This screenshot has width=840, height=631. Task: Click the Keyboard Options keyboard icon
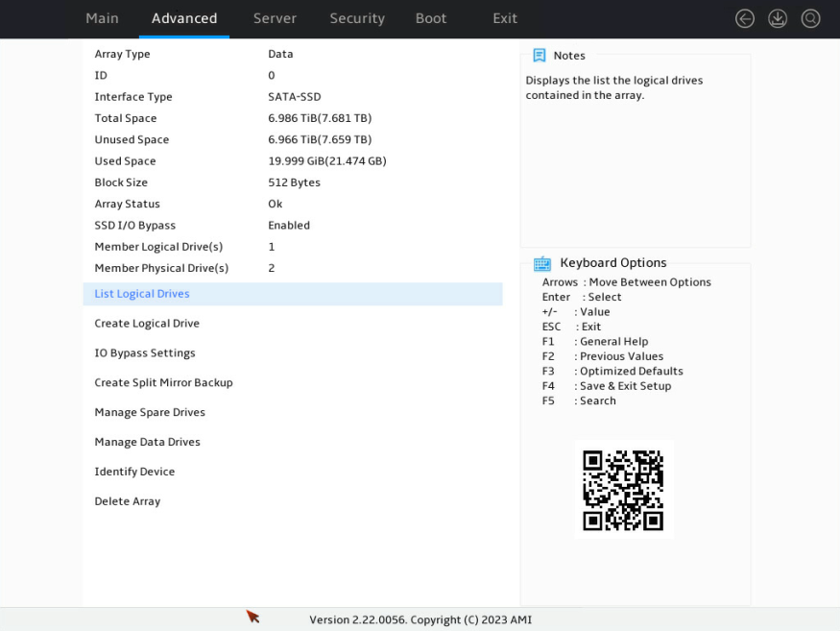[542, 263]
